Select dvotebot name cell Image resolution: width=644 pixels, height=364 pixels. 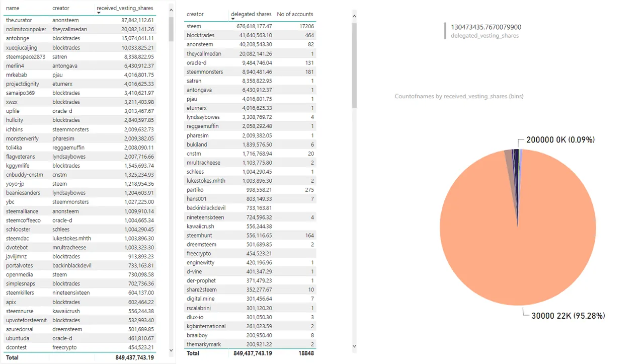(17, 247)
